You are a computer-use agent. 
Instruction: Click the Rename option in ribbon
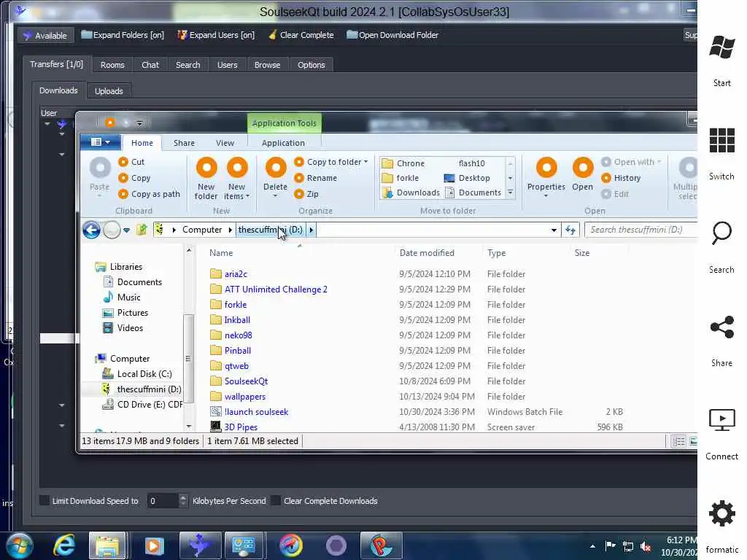(x=315, y=178)
